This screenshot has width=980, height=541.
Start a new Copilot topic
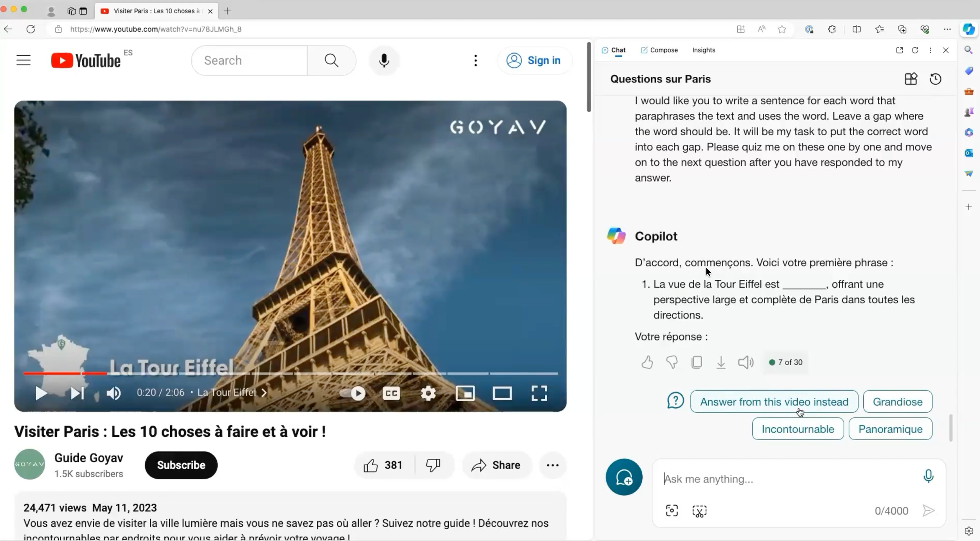pyautogui.click(x=624, y=477)
